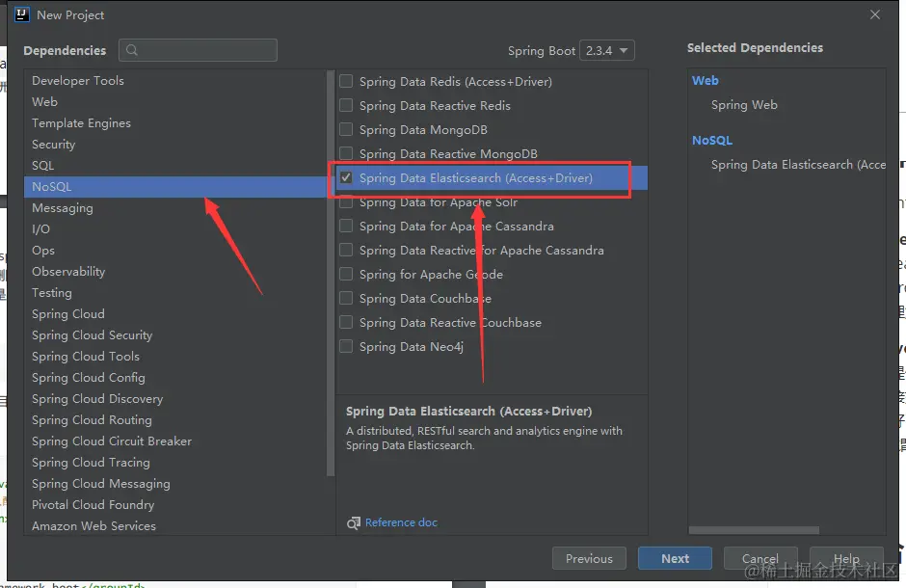Image resolution: width=906 pixels, height=588 pixels.
Task: Enable Spring Data Reactive MongoDB checkbox
Action: tap(346, 153)
